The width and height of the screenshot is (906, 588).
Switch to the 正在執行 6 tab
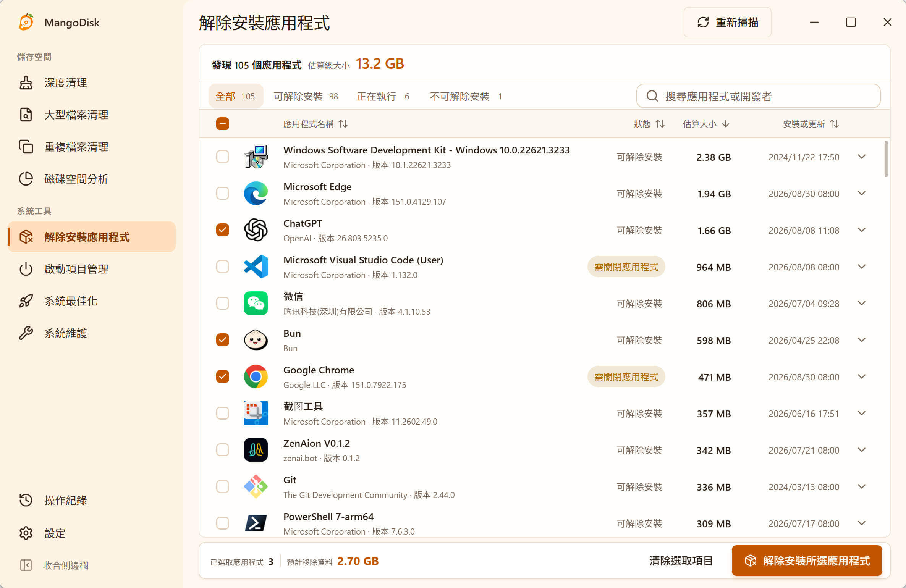(383, 96)
